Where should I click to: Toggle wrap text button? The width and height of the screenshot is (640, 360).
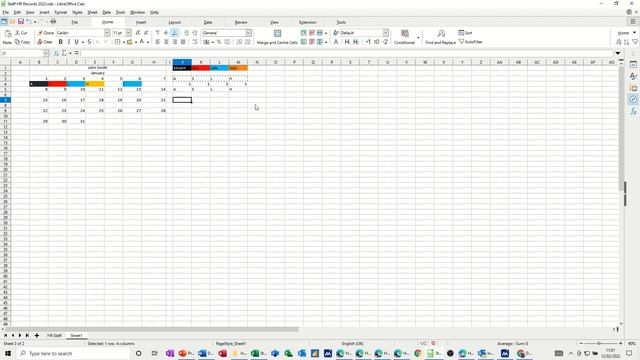[x=195, y=42]
